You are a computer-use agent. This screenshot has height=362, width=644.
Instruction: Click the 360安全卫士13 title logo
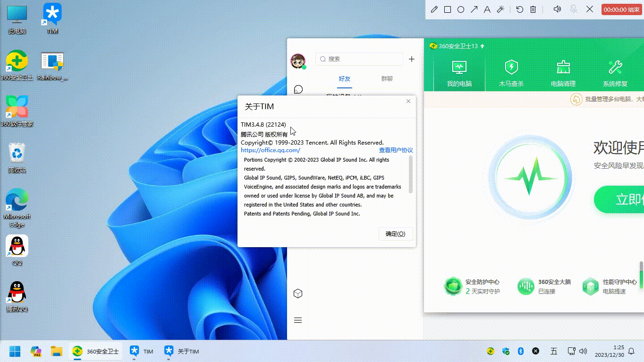coord(432,46)
